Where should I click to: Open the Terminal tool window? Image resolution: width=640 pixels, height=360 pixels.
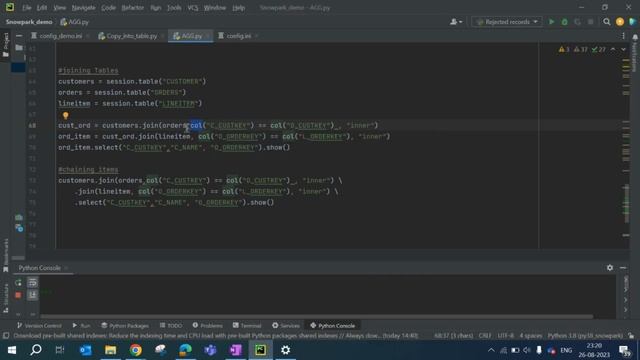click(247, 326)
